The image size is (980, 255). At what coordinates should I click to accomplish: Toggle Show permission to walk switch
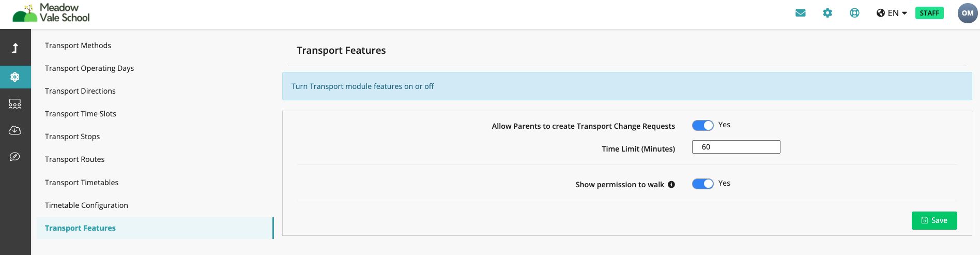pyautogui.click(x=703, y=184)
